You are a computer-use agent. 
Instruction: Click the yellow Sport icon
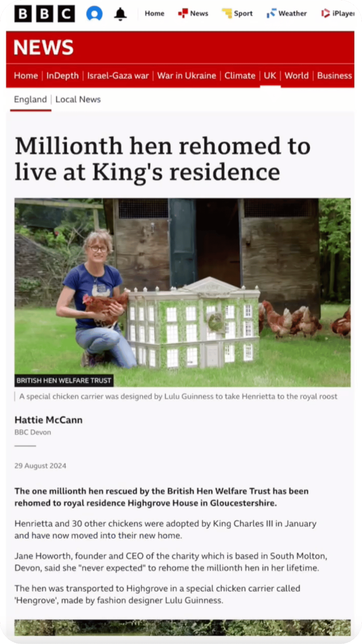point(227,13)
